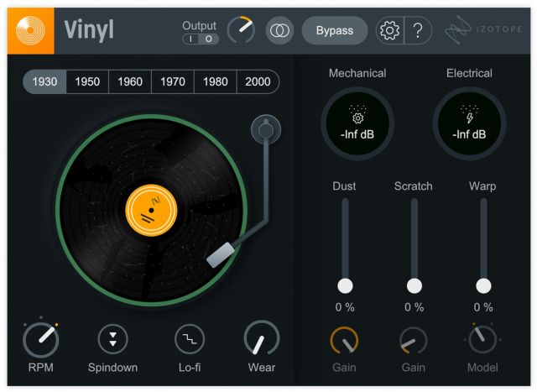Select the 1930 era tab

44,81
